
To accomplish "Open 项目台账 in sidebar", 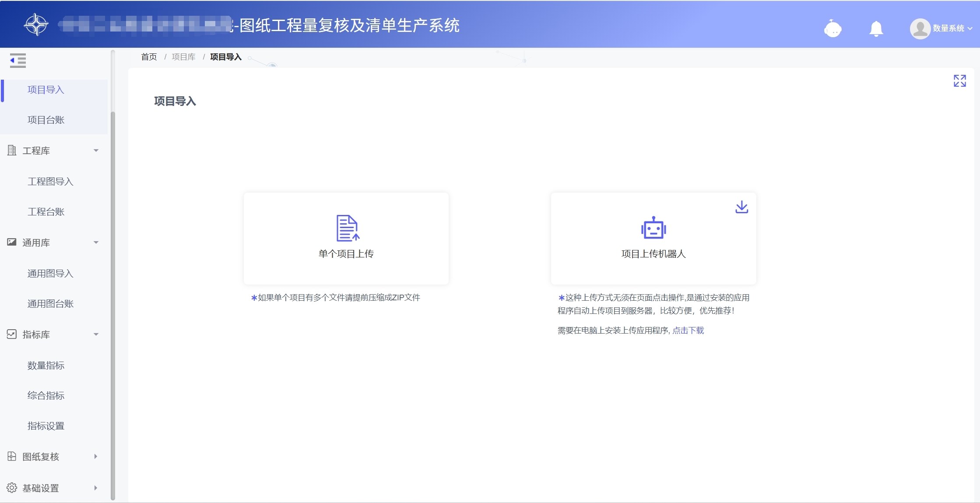I will coord(46,120).
